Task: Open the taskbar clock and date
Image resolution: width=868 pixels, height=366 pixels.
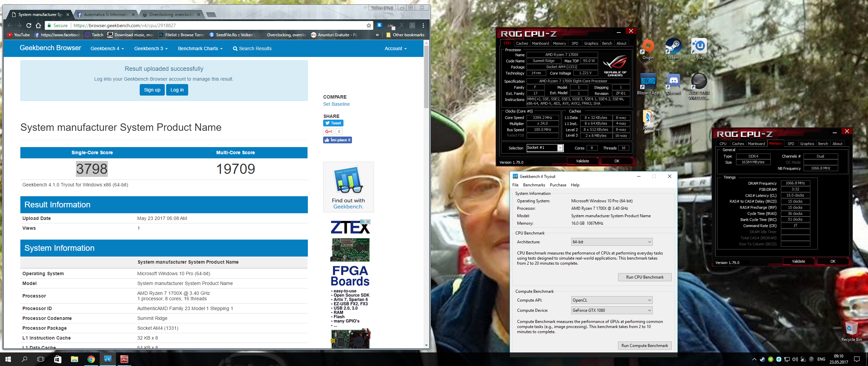Action: coord(839,359)
